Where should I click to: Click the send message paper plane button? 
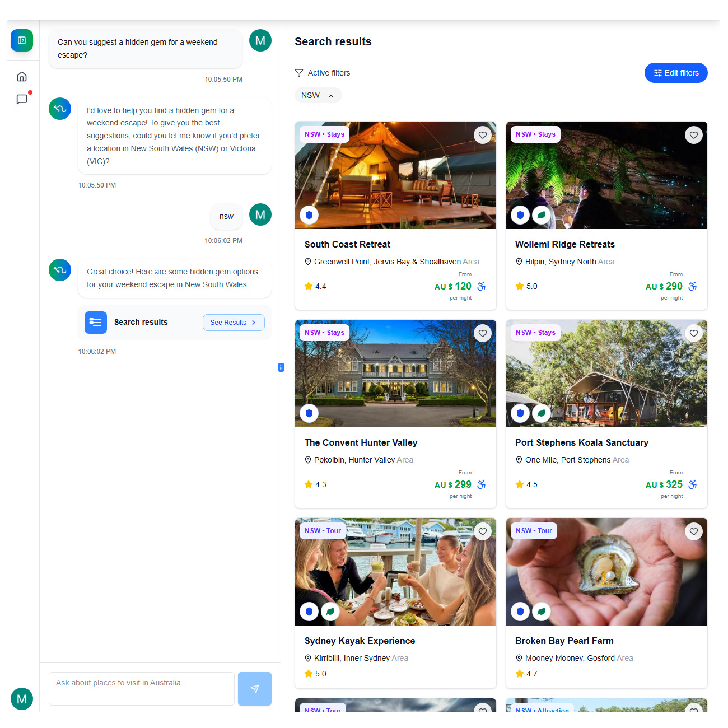click(x=255, y=689)
